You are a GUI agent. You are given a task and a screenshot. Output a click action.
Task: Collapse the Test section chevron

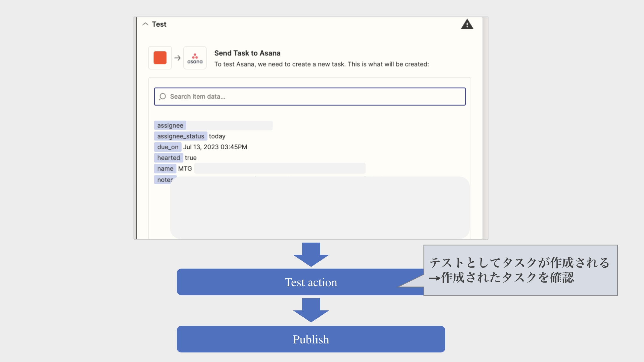(x=145, y=24)
